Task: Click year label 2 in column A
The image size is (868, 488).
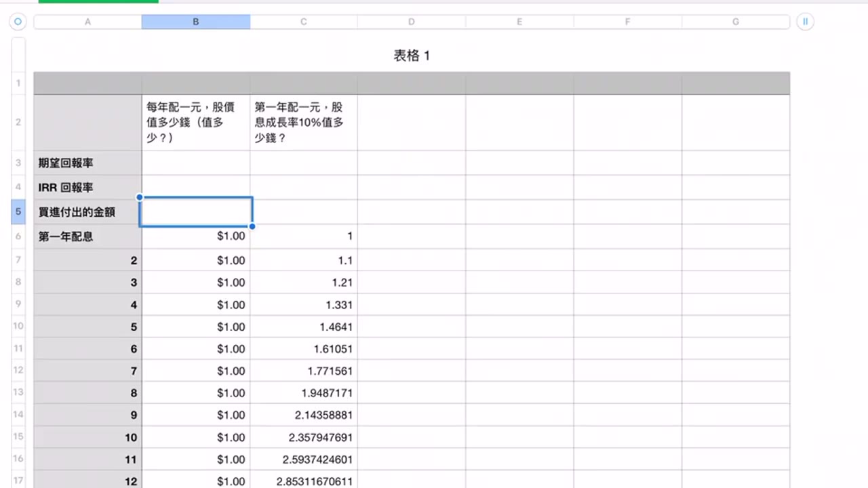Action: 87,260
